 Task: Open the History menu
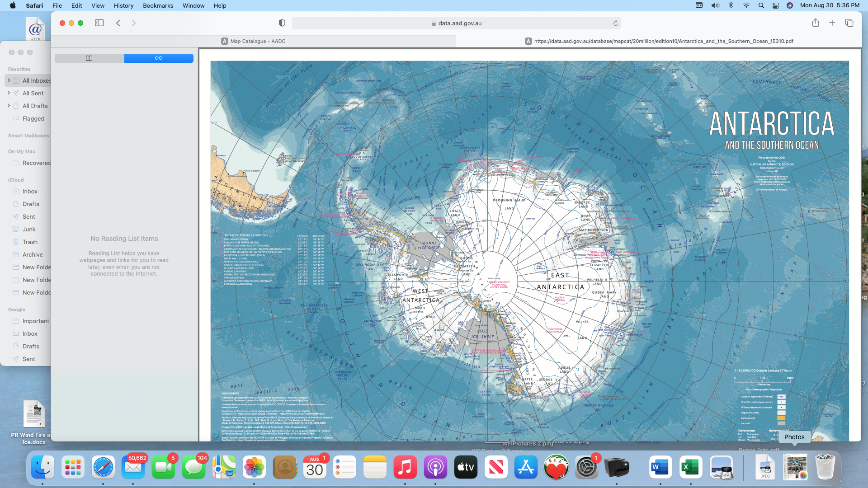123,5
